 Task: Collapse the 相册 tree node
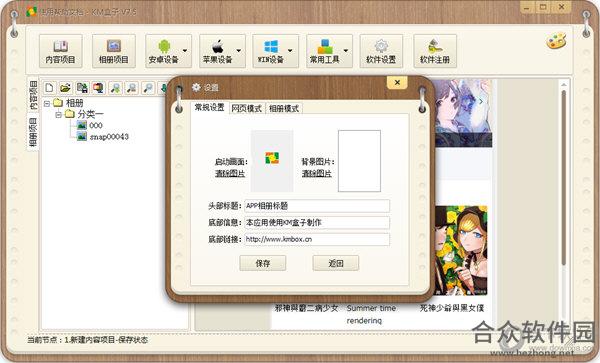click(x=47, y=103)
